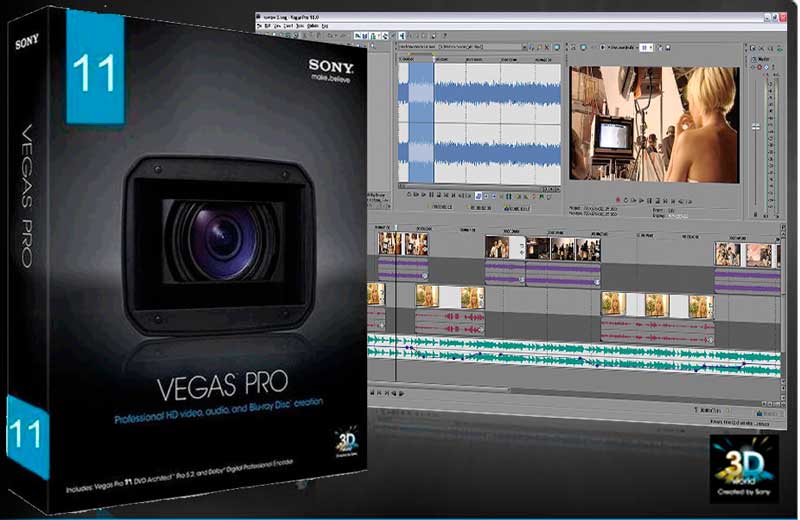Click the red X icon in the trimmer toolbar

[x=546, y=47]
